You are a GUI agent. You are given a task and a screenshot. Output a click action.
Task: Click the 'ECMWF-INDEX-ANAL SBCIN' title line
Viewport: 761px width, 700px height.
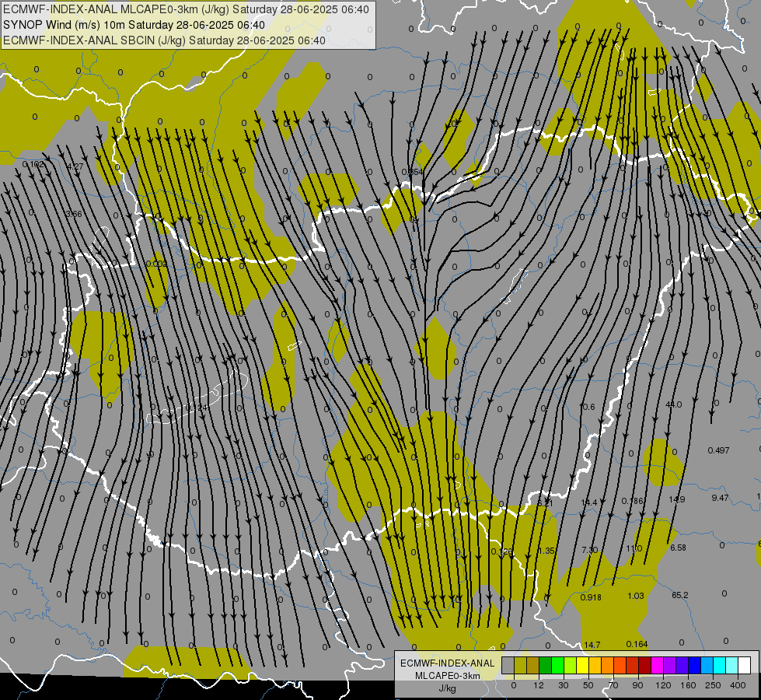(164, 40)
